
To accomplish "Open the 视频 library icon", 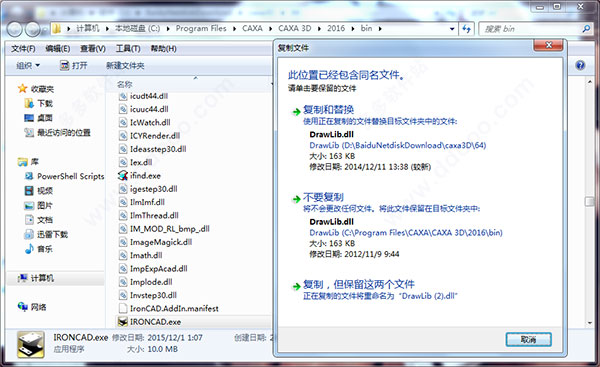I will 29,191.
